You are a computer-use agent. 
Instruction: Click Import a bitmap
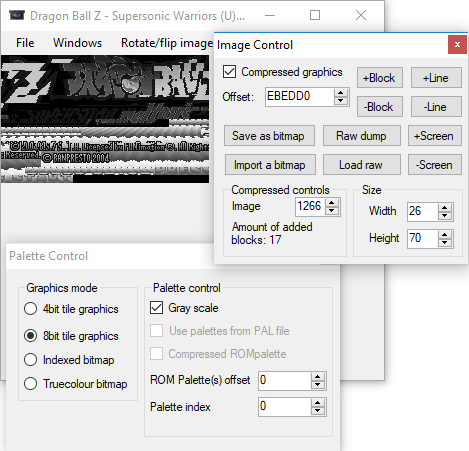pos(270,165)
